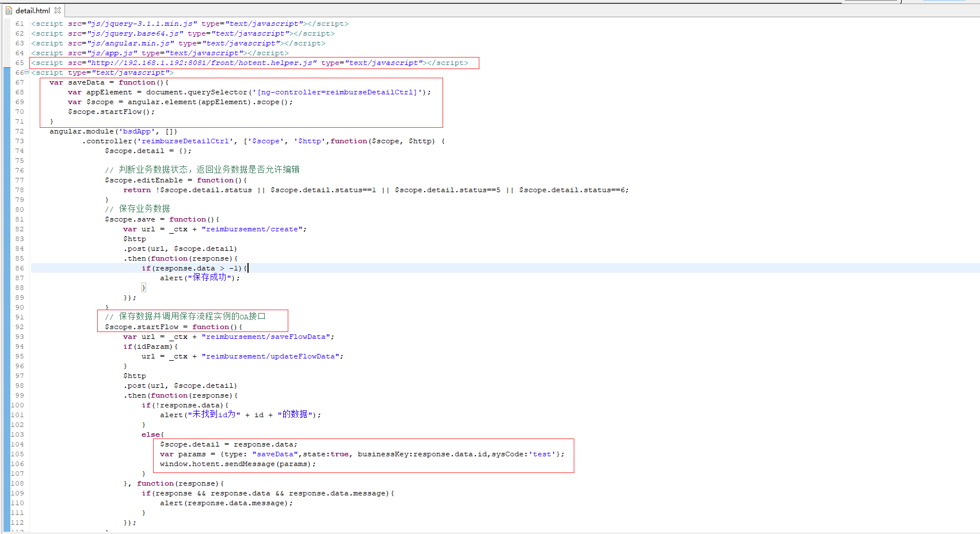Viewport: 980px width, 534px height.
Task: Click the comment "判断业务数据状态" on line 76
Action: click(x=153, y=169)
